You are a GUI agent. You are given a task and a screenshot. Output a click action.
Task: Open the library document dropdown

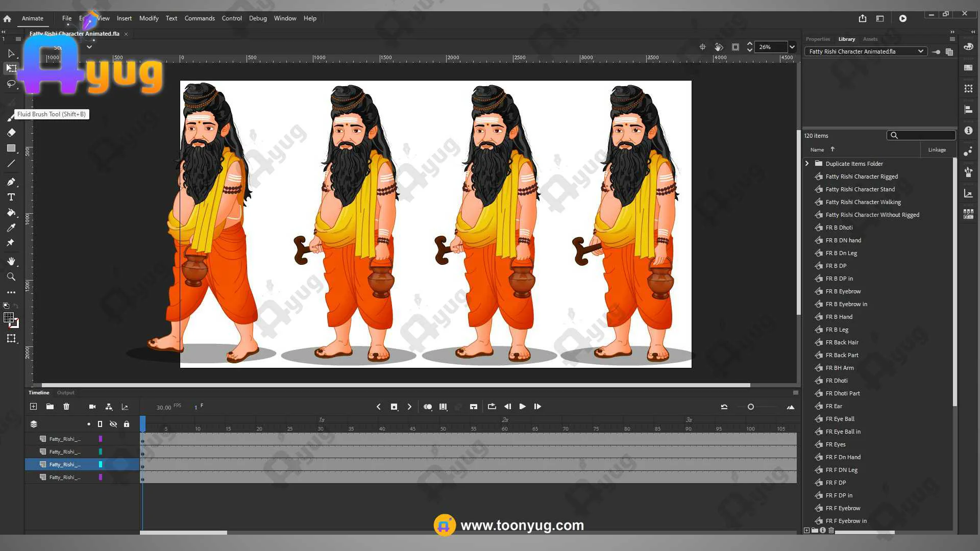920,52
